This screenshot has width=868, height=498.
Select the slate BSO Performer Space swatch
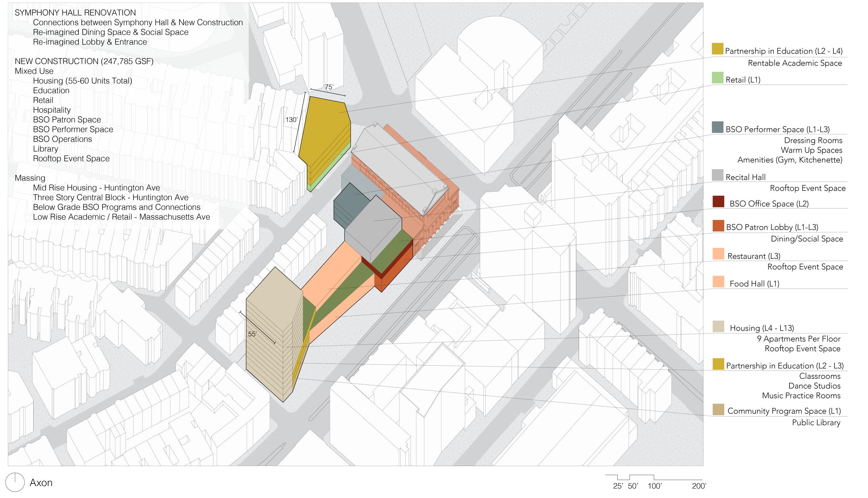pos(718,127)
